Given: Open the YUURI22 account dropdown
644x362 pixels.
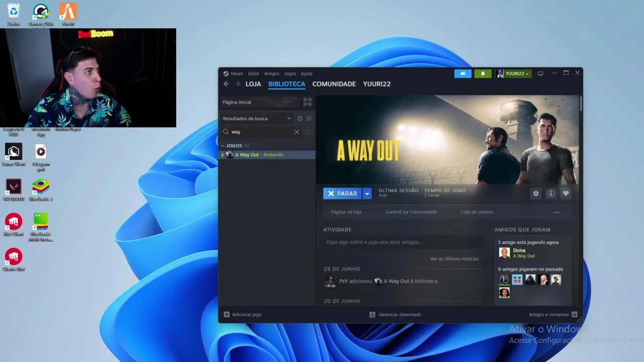Looking at the screenshot, I should coord(513,73).
